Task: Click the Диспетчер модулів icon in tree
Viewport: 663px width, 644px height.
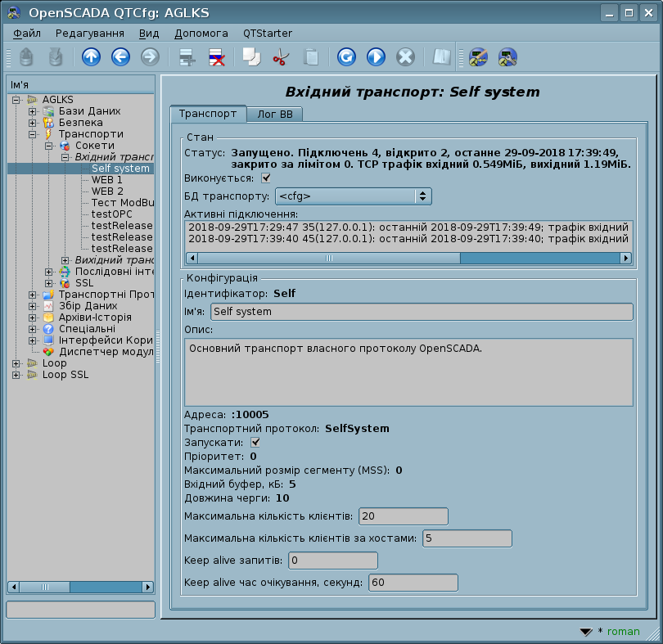Action: pyautogui.click(x=48, y=351)
